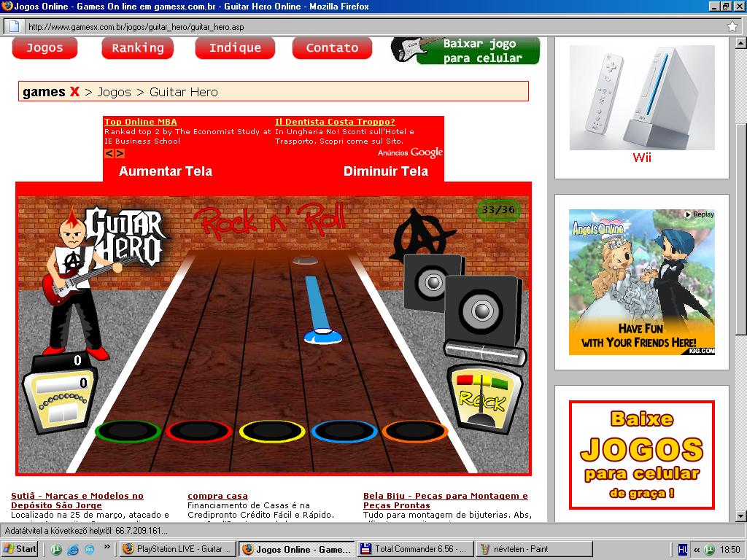Click the previous-ad arrow under Top Online MBA

pyautogui.click(x=109, y=153)
